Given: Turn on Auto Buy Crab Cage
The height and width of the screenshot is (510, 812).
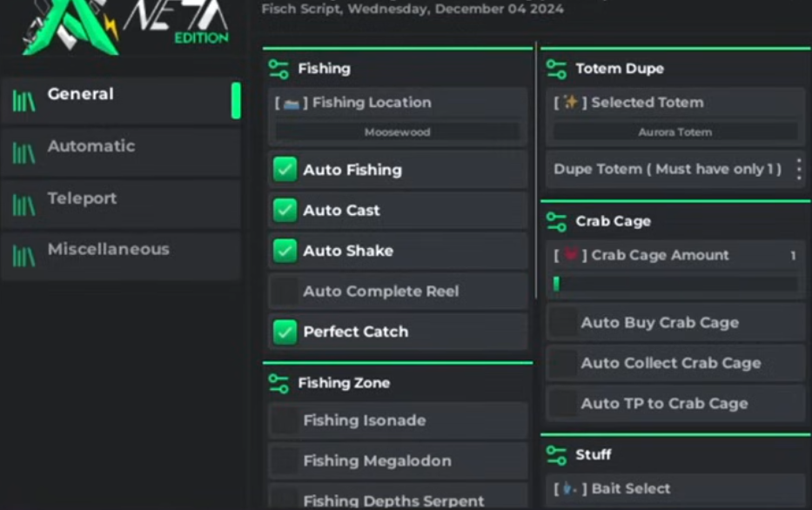Looking at the screenshot, I should [x=563, y=323].
